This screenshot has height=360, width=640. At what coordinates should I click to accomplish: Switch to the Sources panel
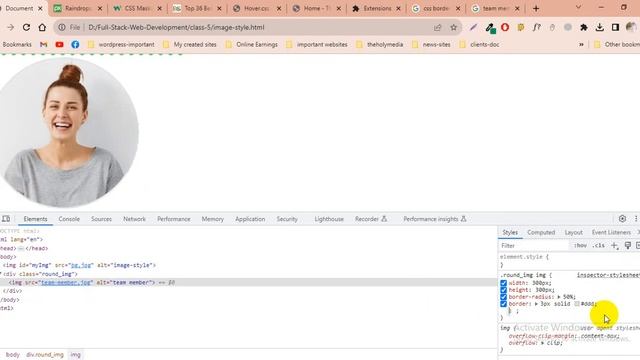pos(101,219)
